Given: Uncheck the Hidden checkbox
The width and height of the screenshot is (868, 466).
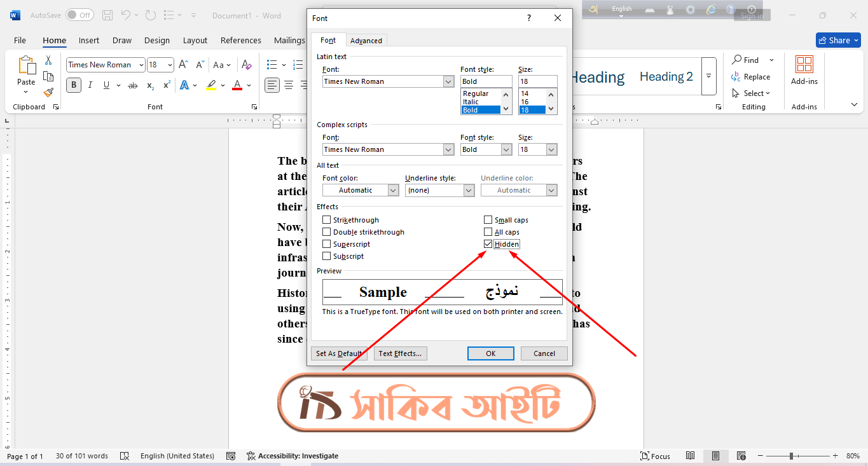Looking at the screenshot, I should [x=488, y=244].
